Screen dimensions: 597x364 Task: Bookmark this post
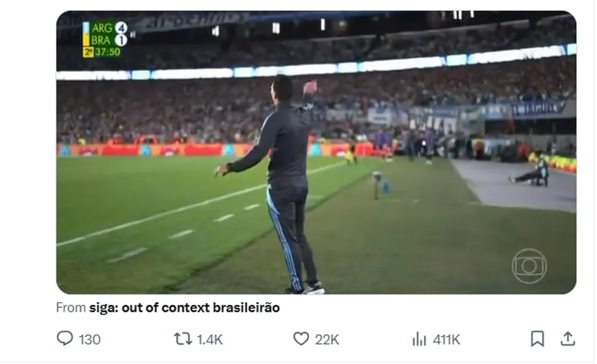[537, 339]
